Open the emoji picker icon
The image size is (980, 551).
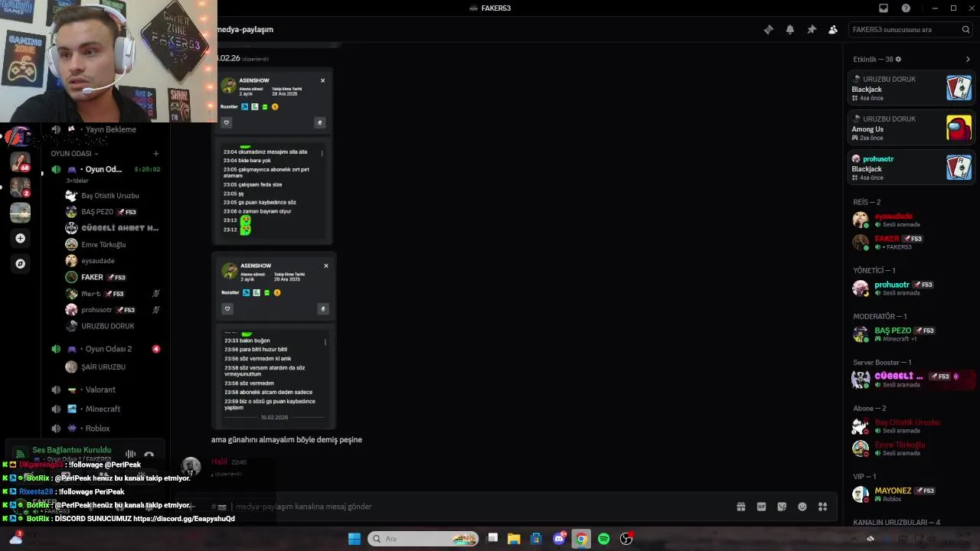[x=802, y=507]
